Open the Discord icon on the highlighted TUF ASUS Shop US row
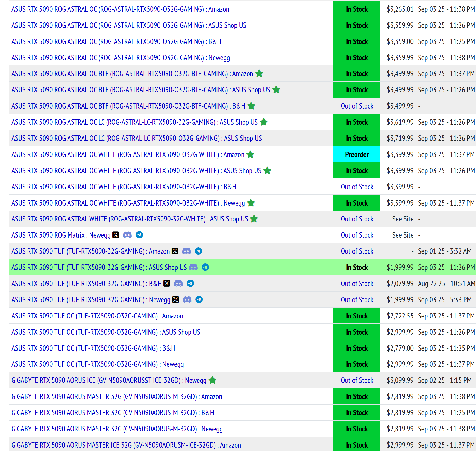 [x=193, y=267]
